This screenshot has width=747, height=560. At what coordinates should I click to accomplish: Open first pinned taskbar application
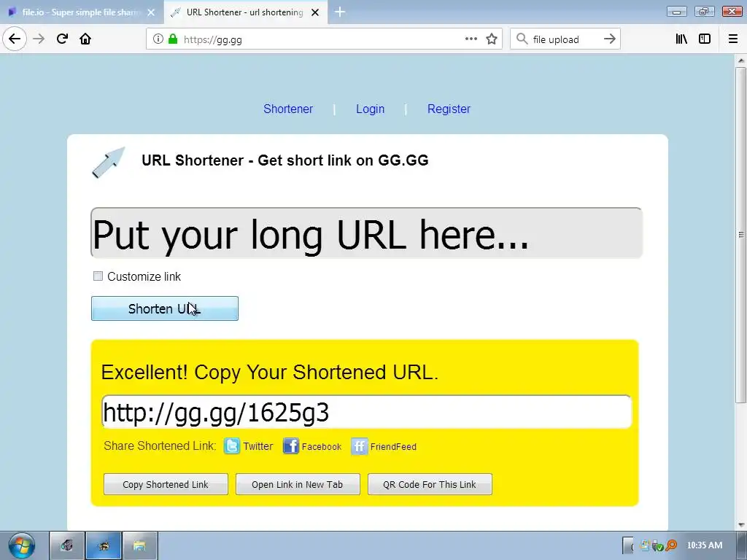coord(66,545)
